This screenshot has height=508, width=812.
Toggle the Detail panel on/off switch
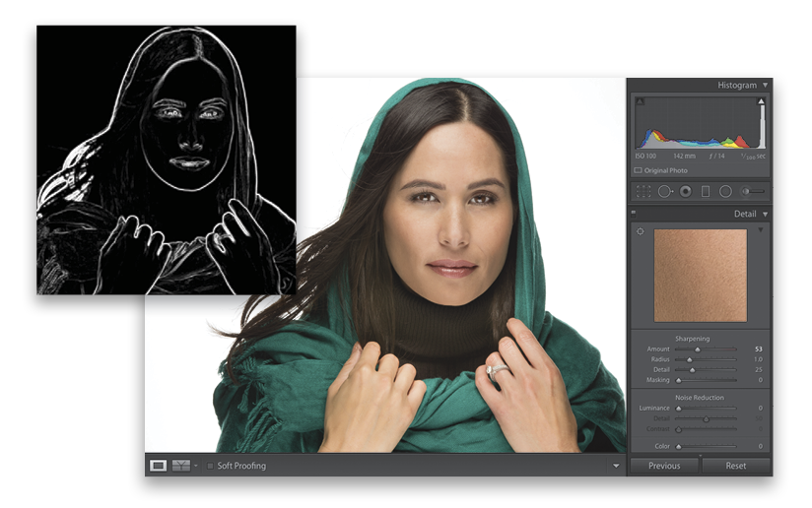[x=635, y=212]
